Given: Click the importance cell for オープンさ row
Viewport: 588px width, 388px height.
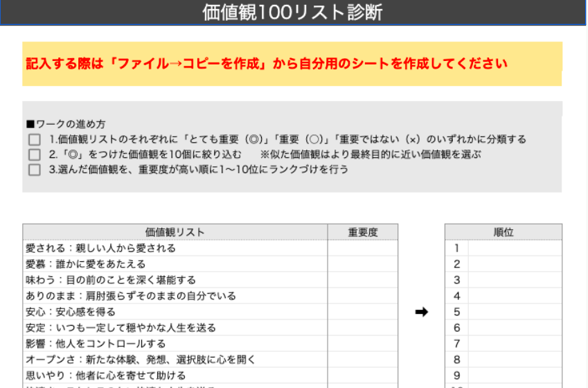Looking at the screenshot, I should [363, 360].
